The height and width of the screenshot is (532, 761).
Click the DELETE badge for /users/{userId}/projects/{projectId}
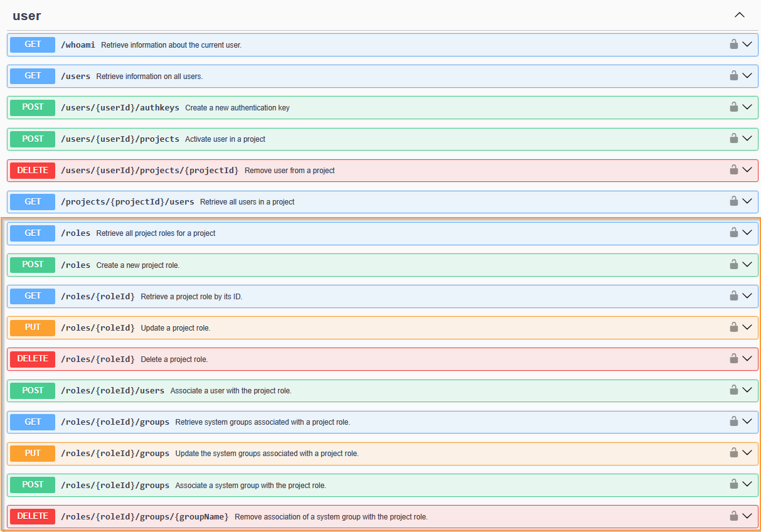tap(33, 170)
